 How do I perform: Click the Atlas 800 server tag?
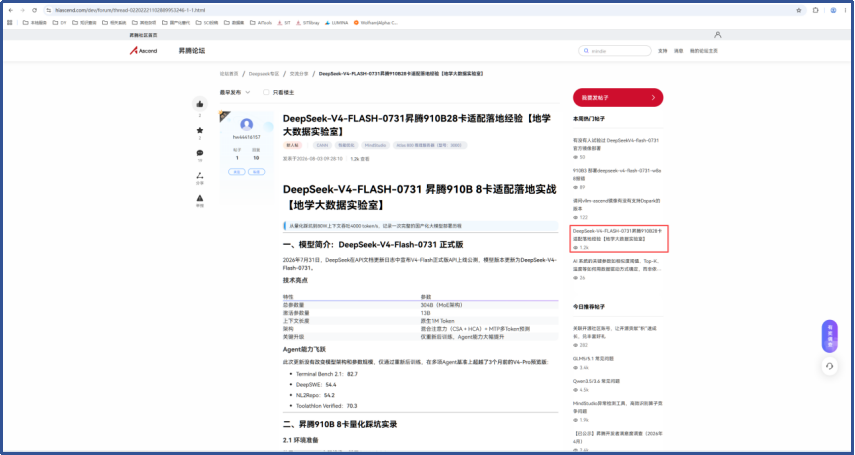(430, 146)
